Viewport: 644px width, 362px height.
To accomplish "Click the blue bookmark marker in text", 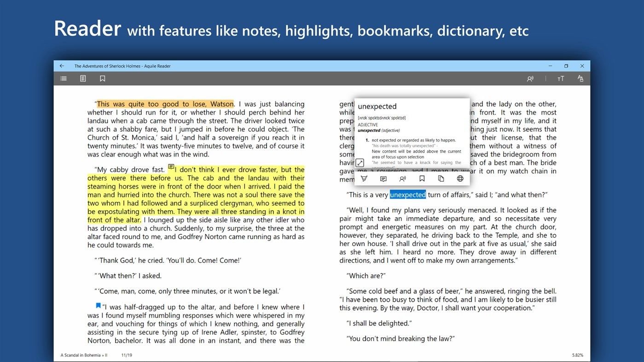I will point(98,305).
